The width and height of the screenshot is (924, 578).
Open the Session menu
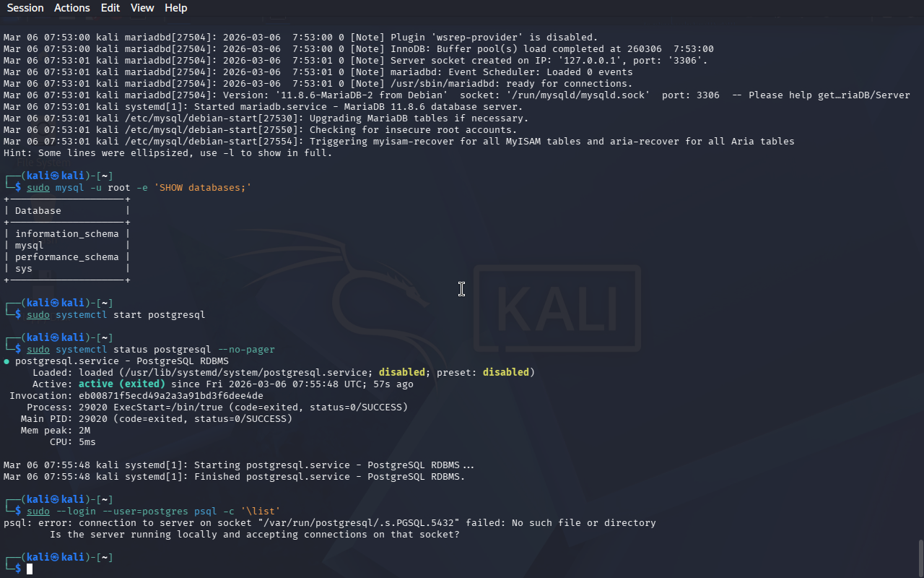click(x=25, y=8)
